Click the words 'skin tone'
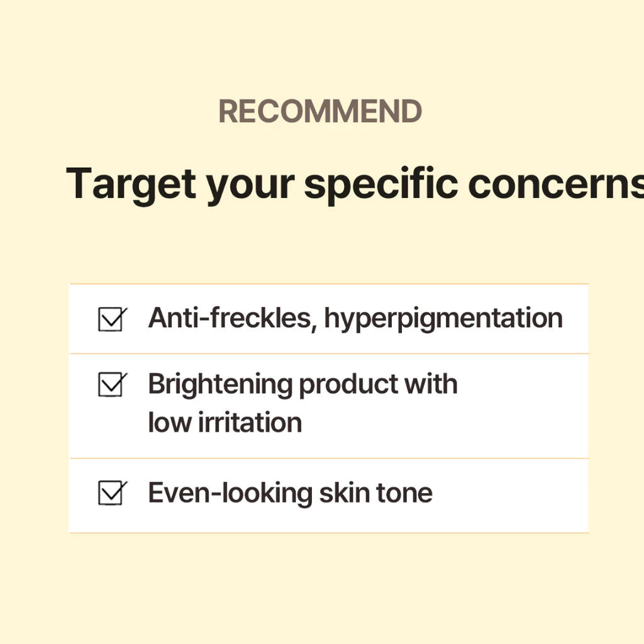 (x=375, y=493)
